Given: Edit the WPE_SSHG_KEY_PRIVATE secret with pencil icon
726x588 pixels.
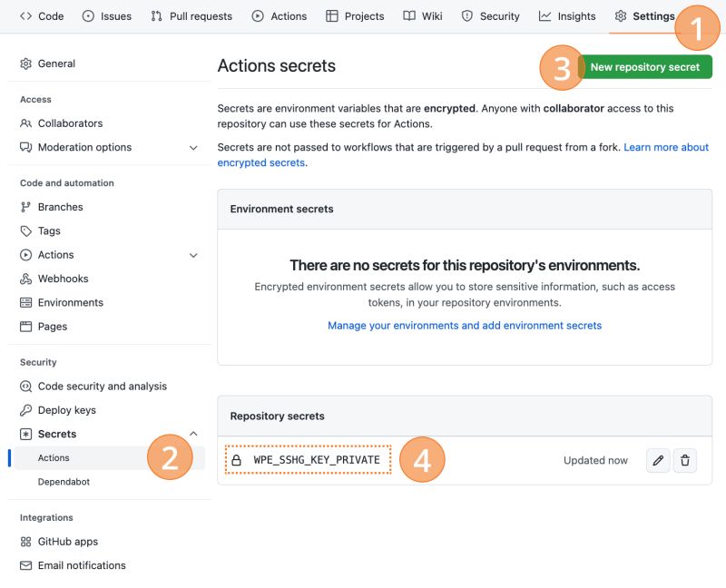Looking at the screenshot, I should pyautogui.click(x=658, y=460).
